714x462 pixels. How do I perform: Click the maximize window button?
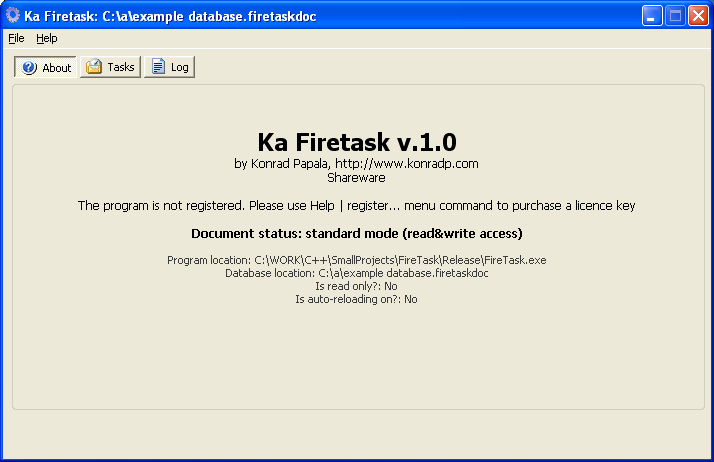click(675, 16)
